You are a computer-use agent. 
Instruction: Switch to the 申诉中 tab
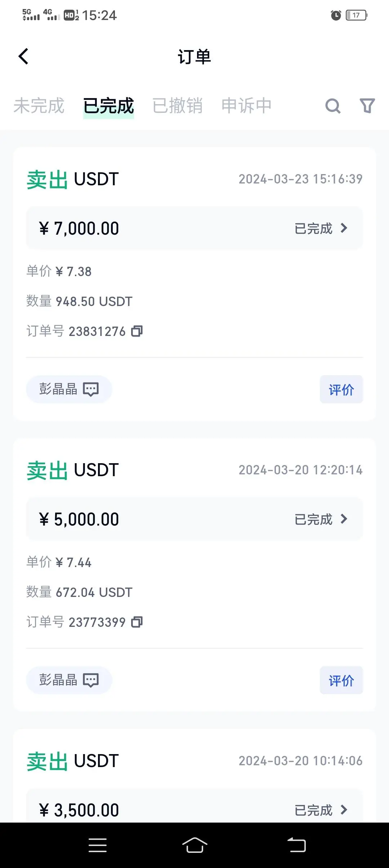(246, 106)
